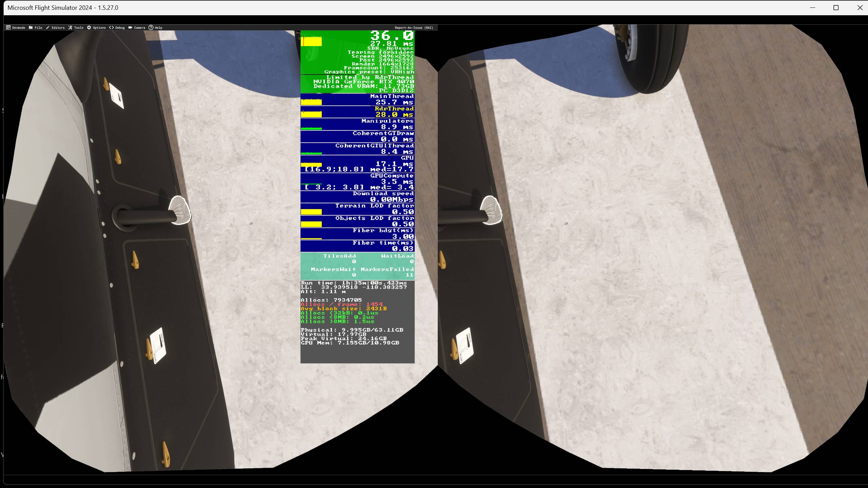
Task: Click the 36.0 FPS counter readout
Action: (392, 36)
